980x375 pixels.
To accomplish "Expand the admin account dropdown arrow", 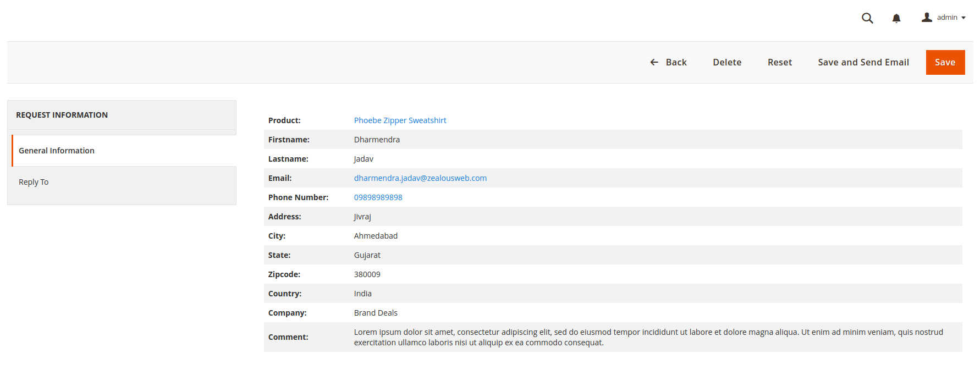I will 964,18.
